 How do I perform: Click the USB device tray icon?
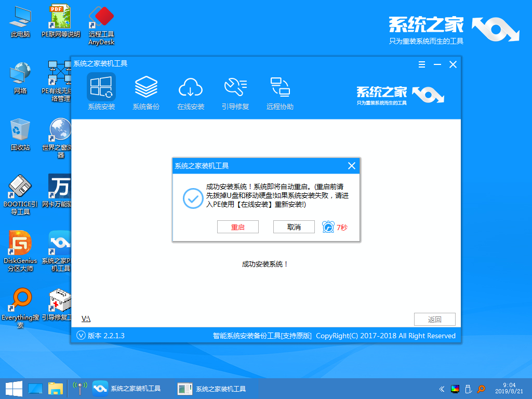468,389
